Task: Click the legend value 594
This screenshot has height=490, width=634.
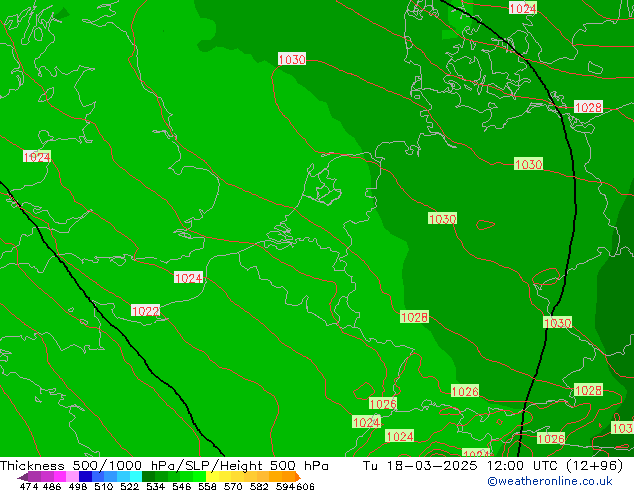Action: pos(285,486)
